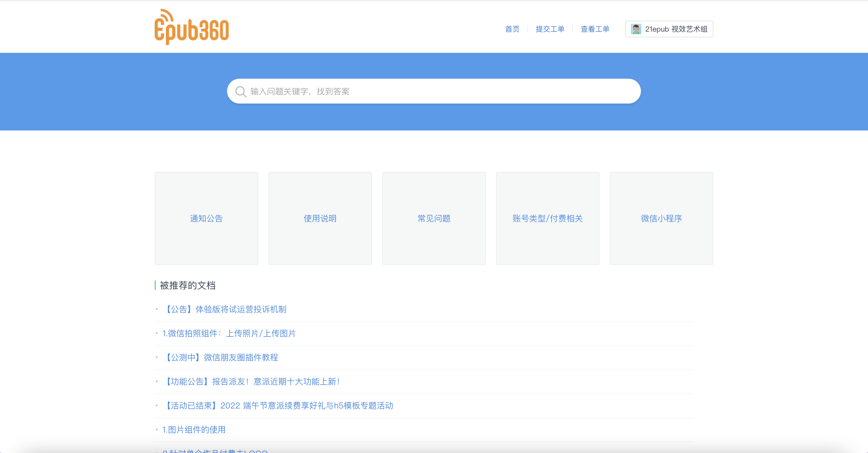Viewport: 868px width, 453px height.
Task: Open the 通知公告 category card
Action: pyautogui.click(x=206, y=218)
